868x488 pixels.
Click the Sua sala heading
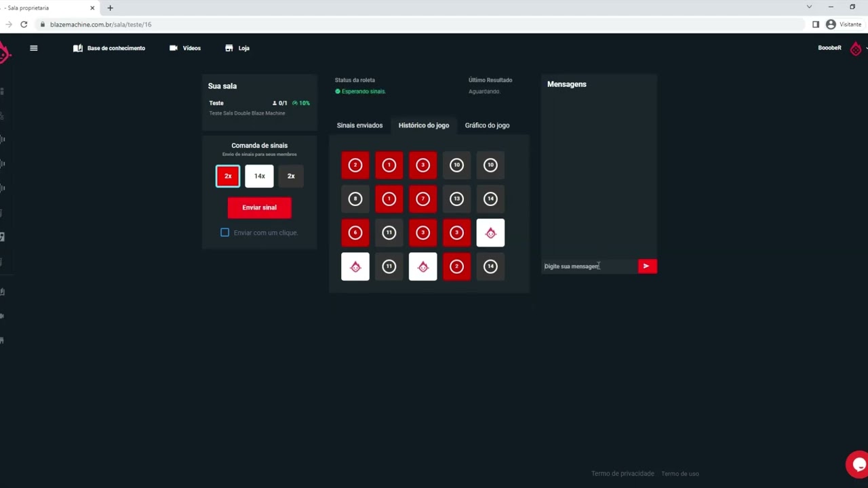tap(222, 86)
